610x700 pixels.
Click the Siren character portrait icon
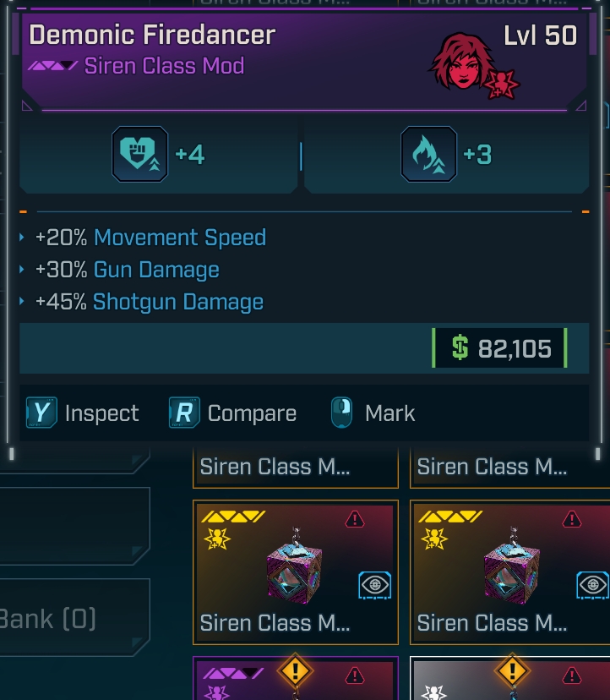(x=465, y=63)
